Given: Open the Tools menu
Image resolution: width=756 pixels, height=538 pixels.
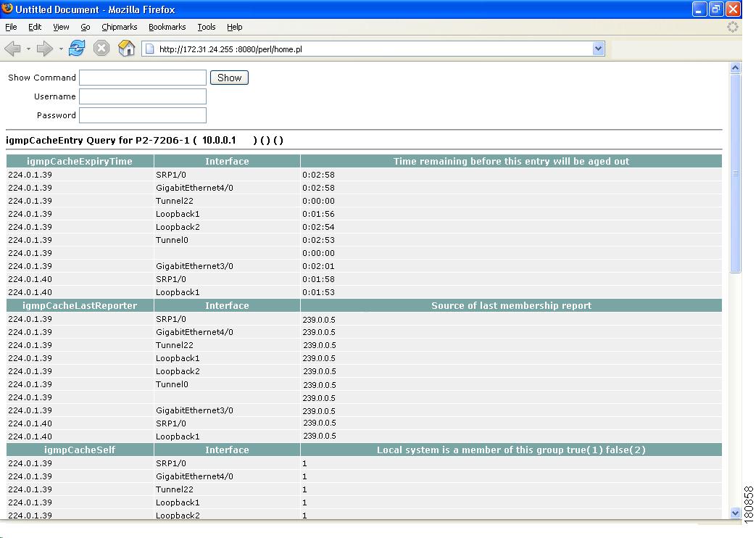Looking at the screenshot, I should pyautogui.click(x=206, y=27).
